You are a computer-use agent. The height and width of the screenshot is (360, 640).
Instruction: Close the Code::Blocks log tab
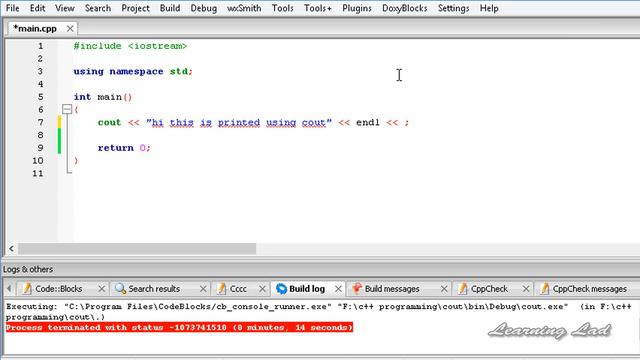(x=102, y=289)
